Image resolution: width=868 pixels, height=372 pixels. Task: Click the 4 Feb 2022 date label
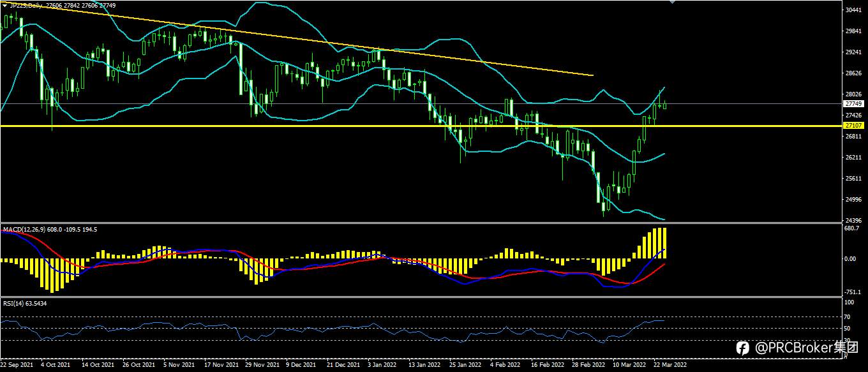click(x=505, y=366)
